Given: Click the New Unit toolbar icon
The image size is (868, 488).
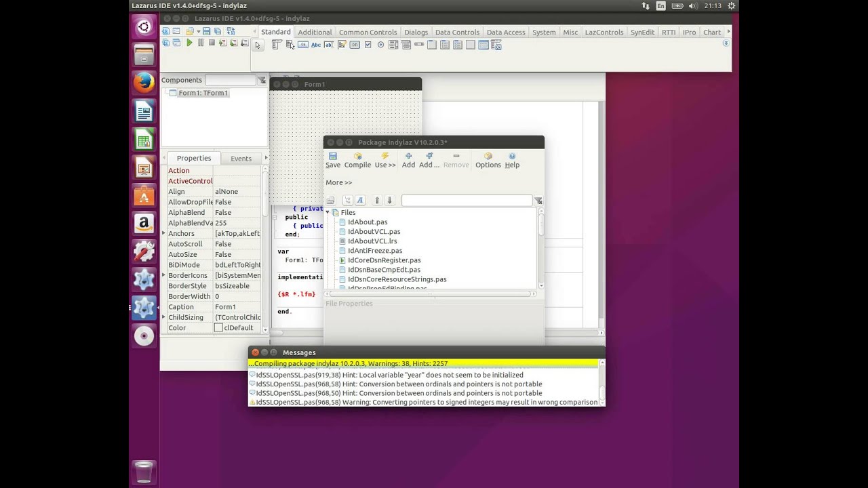Looking at the screenshot, I should pos(165,31).
